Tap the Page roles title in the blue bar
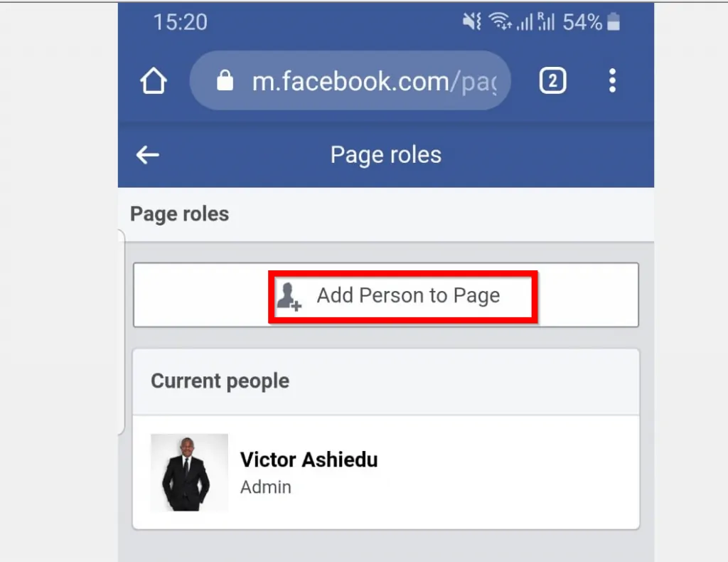The width and height of the screenshot is (728, 562). [x=385, y=155]
